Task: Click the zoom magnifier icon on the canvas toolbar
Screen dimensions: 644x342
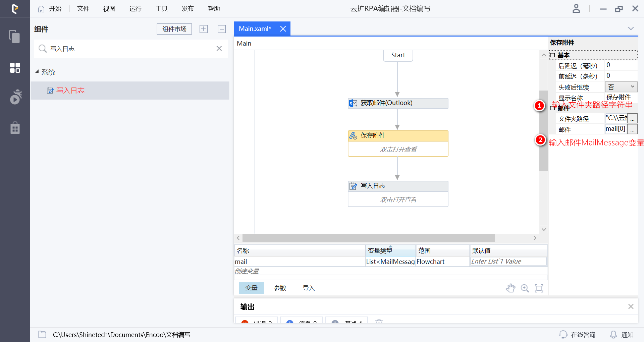Action: pos(525,288)
